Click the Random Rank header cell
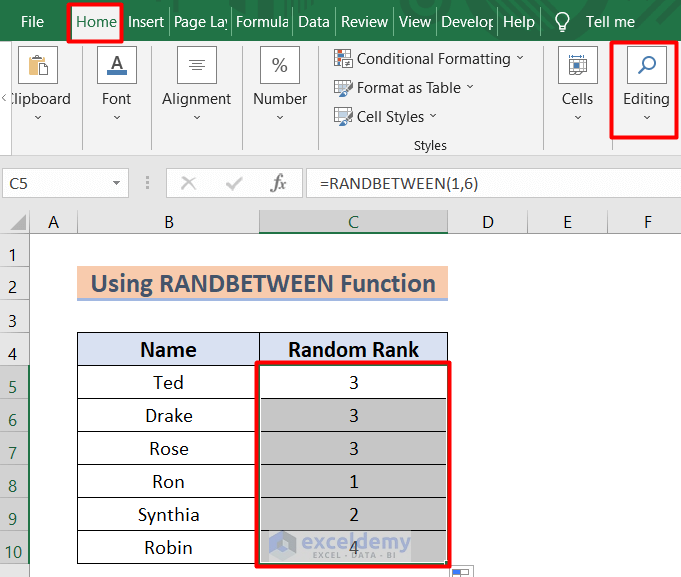This screenshot has height=577, width=681. point(354,349)
